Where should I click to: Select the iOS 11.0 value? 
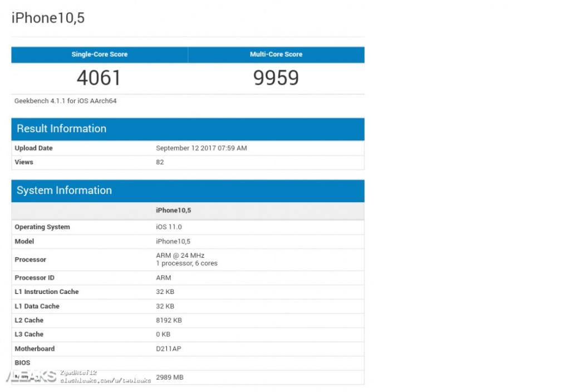(x=169, y=227)
